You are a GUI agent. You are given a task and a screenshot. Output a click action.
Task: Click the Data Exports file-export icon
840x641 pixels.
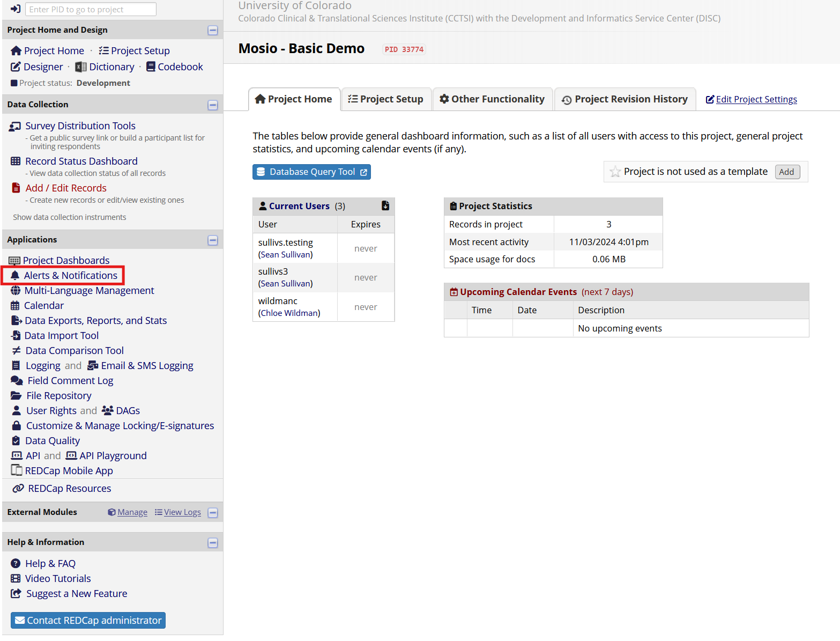pos(17,320)
